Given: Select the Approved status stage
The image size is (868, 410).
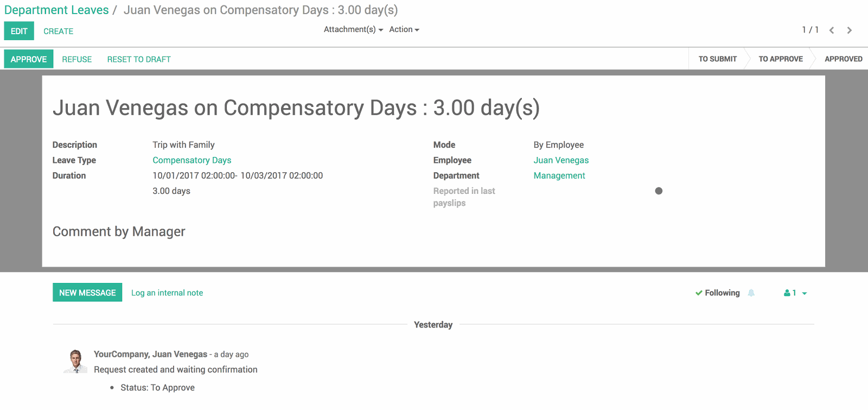Looking at the screenshot, I should pyautogui.click(x=843, y=59).
